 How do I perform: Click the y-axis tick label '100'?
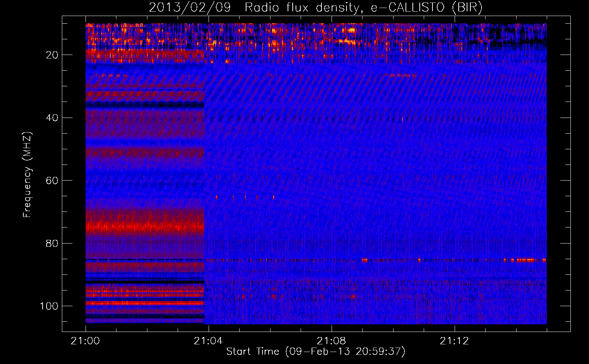click(49, 306)
